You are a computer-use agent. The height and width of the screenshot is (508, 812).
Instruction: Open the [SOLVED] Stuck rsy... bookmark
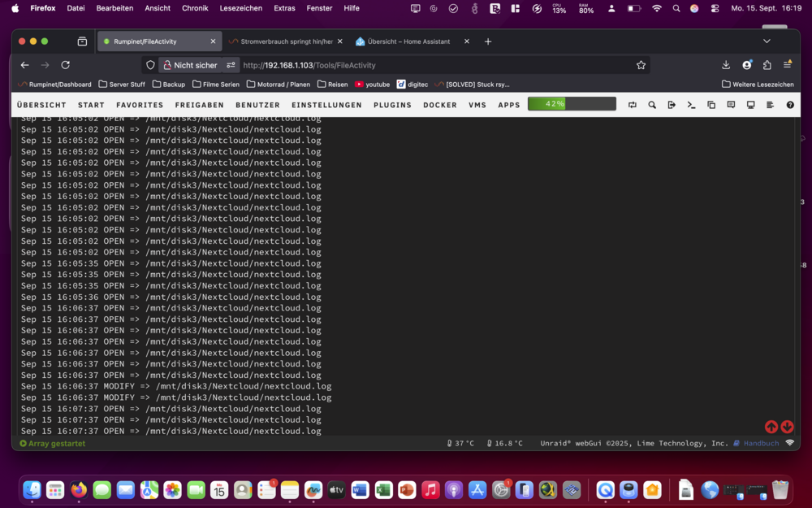pyautogui.click(x=472, y=84)
